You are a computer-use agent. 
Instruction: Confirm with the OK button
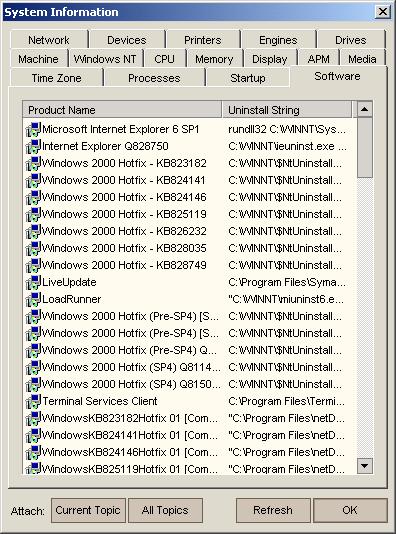pos(350,510)
